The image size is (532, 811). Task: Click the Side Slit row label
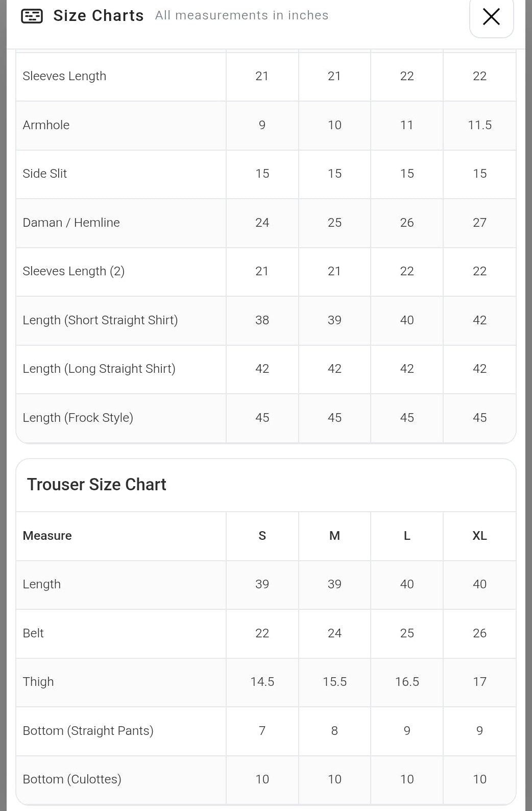click(44, 174)
